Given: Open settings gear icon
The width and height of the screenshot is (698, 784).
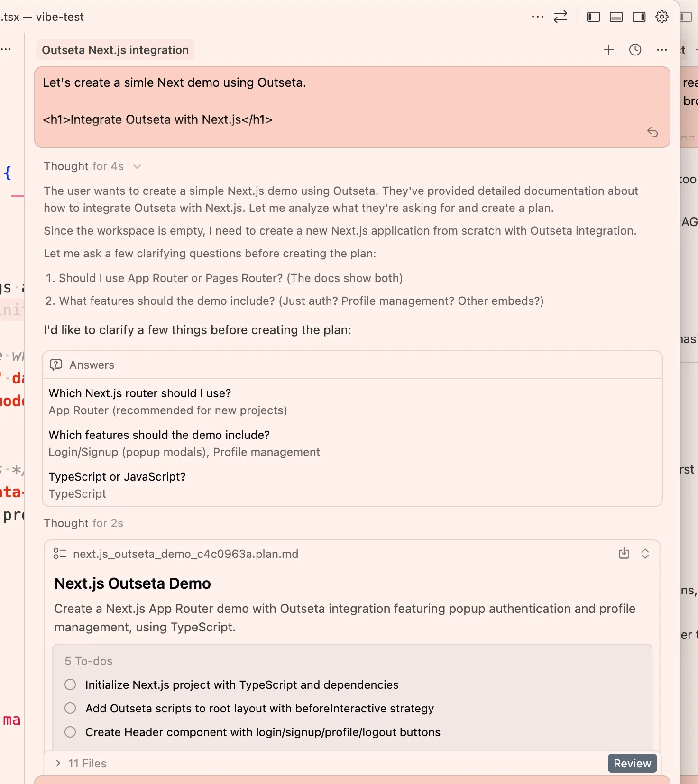Looking at the screenshot, I should click(662, 17).
